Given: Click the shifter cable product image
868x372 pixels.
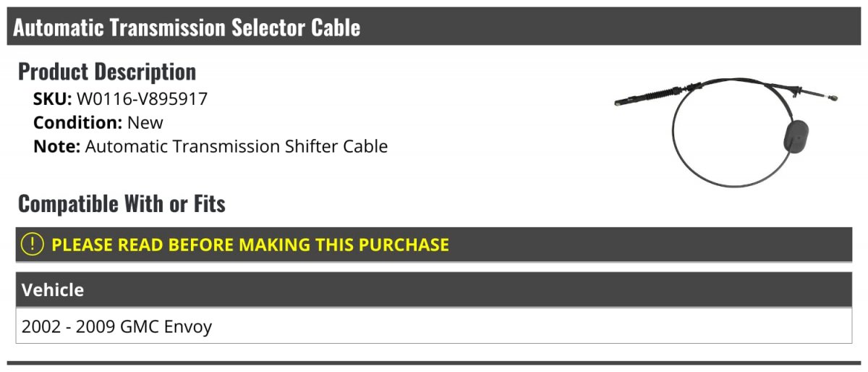Looking at the screenshot, I should pos(726,130).
